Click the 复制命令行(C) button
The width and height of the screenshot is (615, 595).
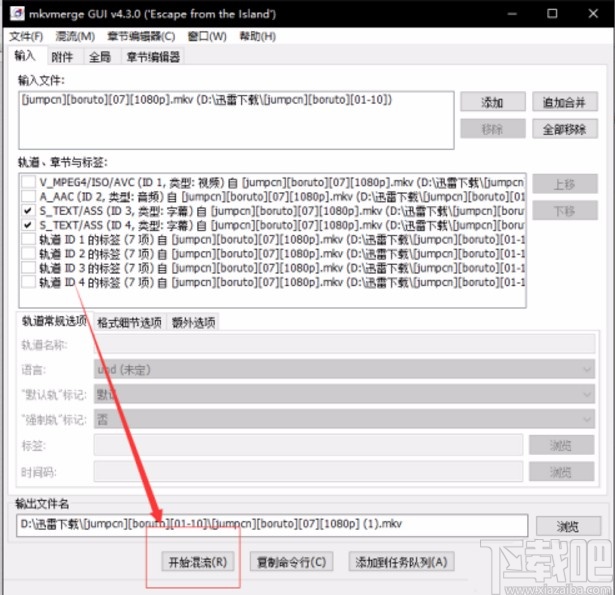coord(291,562)
